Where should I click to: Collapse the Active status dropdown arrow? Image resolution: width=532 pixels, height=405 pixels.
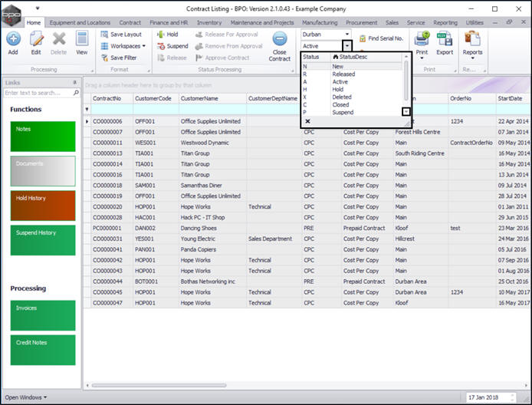point(347,46)
